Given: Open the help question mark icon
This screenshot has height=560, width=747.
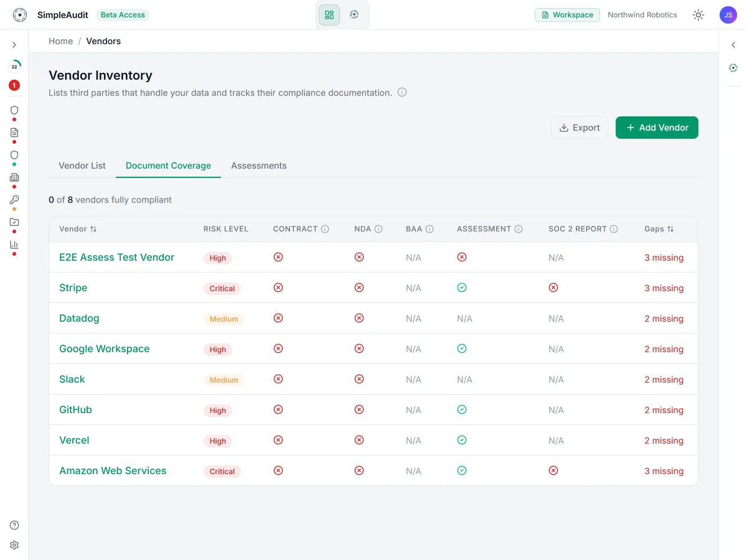Looking at the screenshot, I should (14, 525).
